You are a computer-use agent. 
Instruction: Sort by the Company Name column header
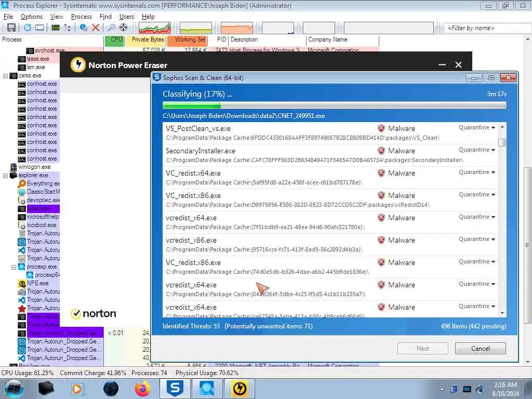(342, 39)
